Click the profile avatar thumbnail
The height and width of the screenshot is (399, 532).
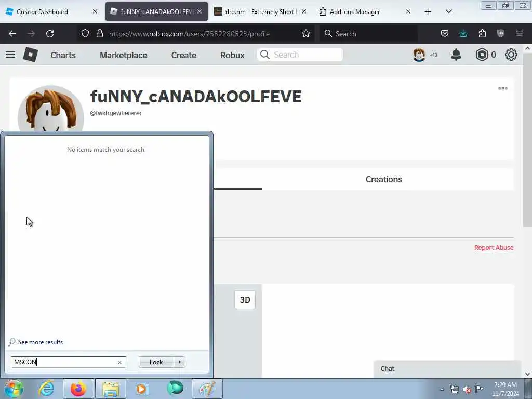(51, 109)
